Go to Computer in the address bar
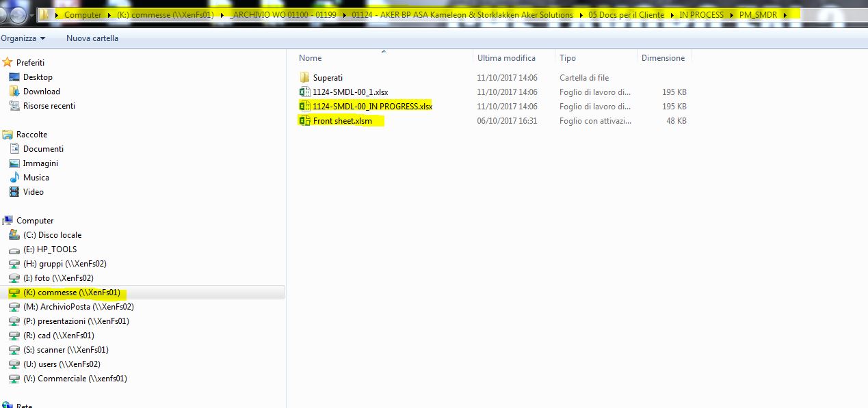 point(83,15)
